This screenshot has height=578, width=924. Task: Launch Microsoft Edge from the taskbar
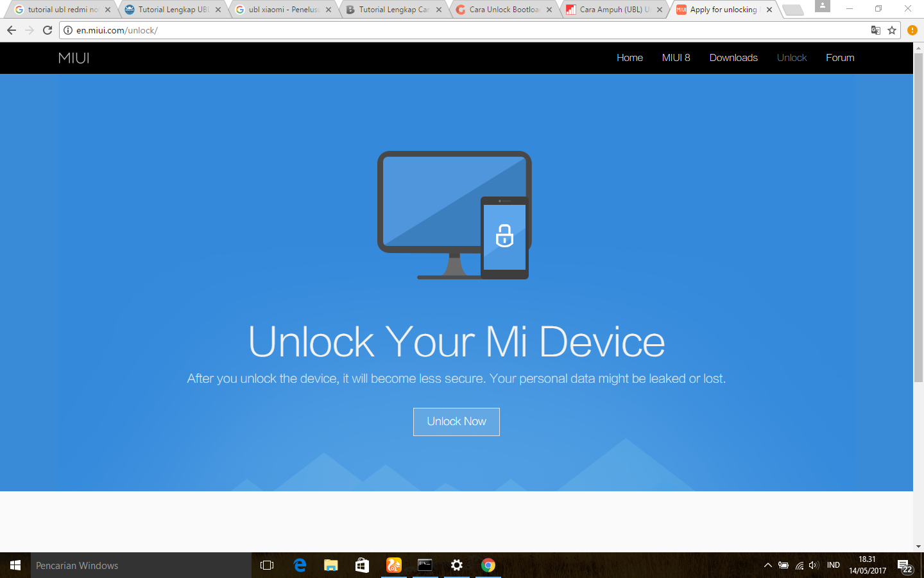[x=299, y=565]
